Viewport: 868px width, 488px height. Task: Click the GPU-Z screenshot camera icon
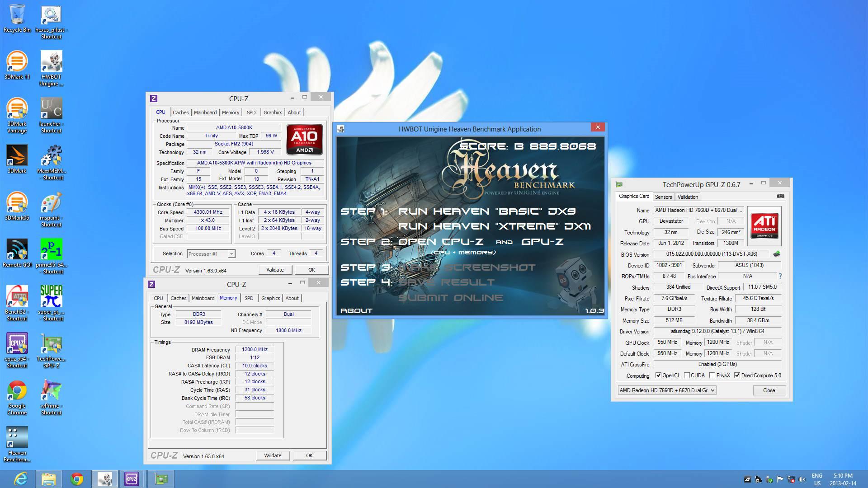click(781, 196)
